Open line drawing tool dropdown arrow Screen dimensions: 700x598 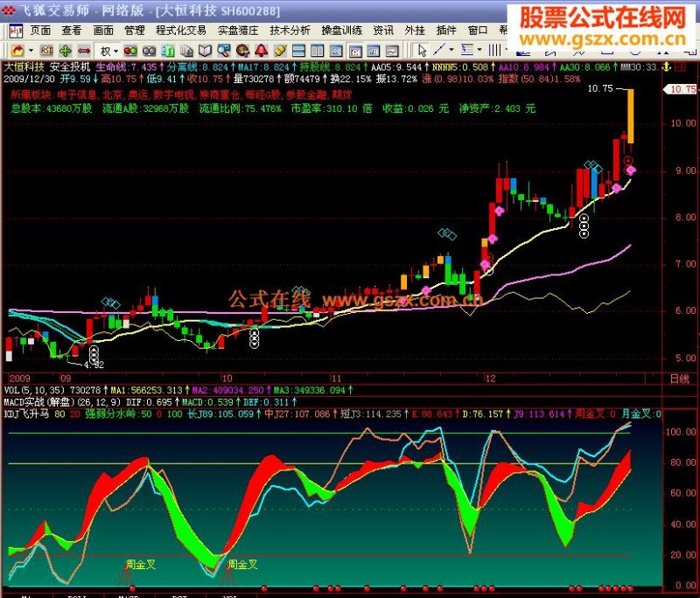[451, 50]
